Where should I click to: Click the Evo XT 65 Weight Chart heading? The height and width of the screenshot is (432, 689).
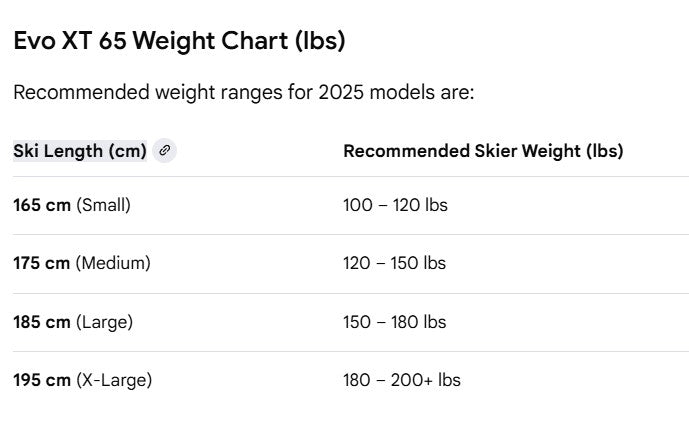click(x=179, y=42)
